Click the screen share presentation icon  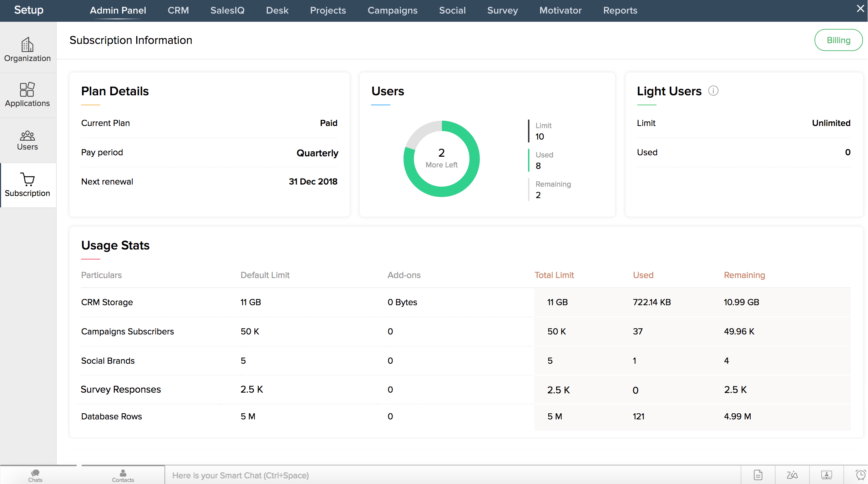coord(826,475)
